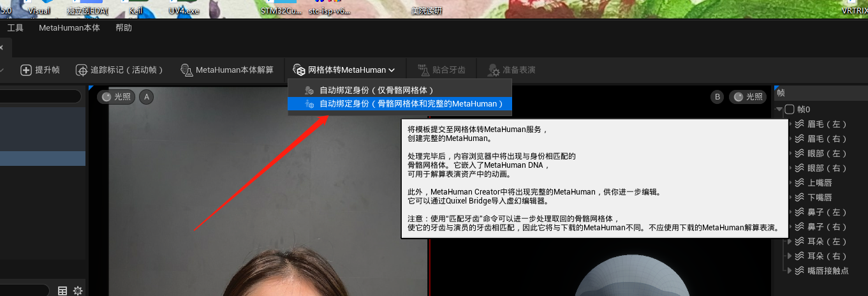Open the 网格体转MetaHuman dropdown arrow

point(392,70)
